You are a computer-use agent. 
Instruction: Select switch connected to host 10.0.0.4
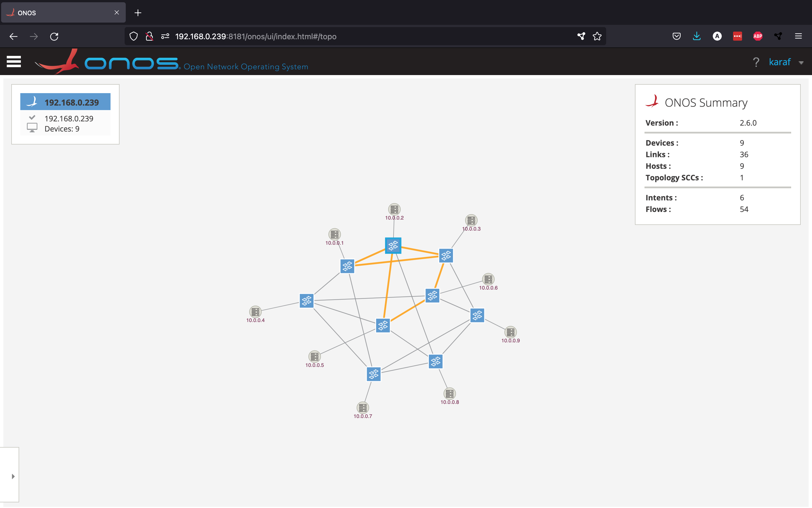(306, 301)
